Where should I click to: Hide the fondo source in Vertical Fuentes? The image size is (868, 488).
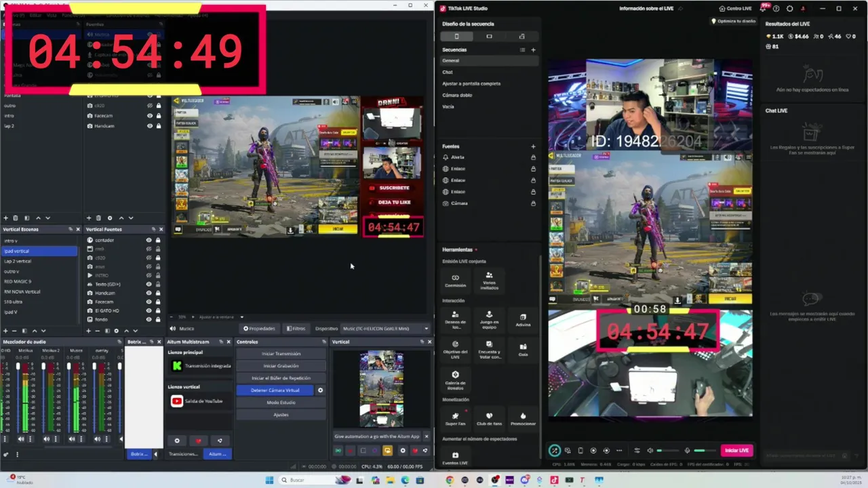pyautogui.click(x=149, y=319)
